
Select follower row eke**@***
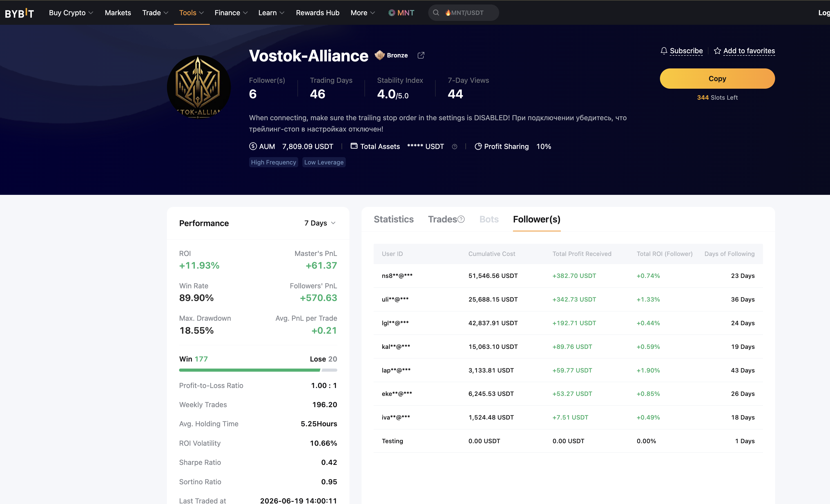click(x=568, y=394)
